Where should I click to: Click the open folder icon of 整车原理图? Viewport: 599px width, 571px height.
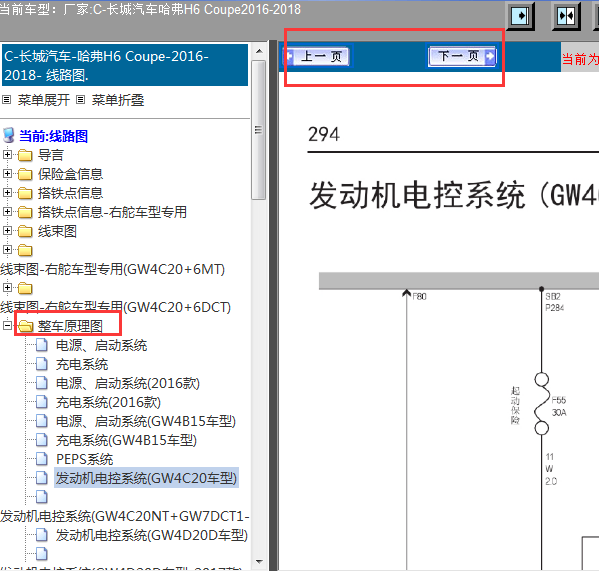click(x=26, y=326)
